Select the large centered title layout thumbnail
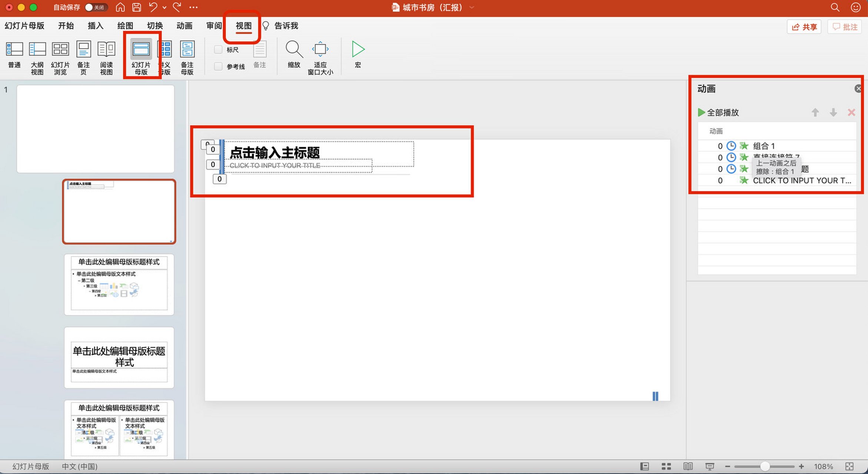 pos(119,358)
